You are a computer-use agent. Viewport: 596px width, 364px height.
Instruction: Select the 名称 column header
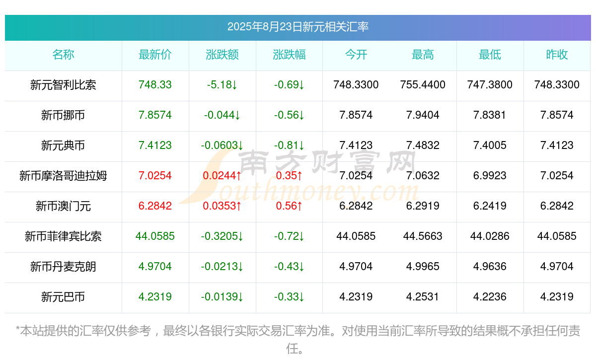63,55
